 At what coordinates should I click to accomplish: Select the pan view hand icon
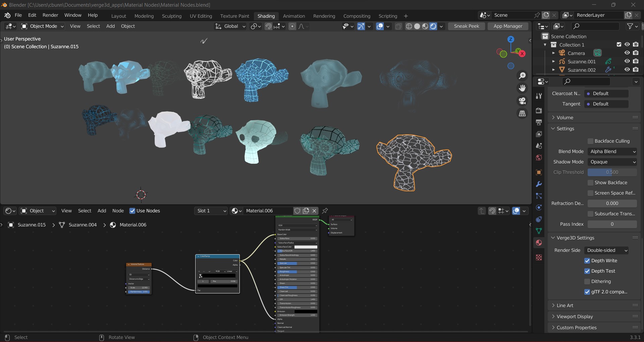pos(522,88)
